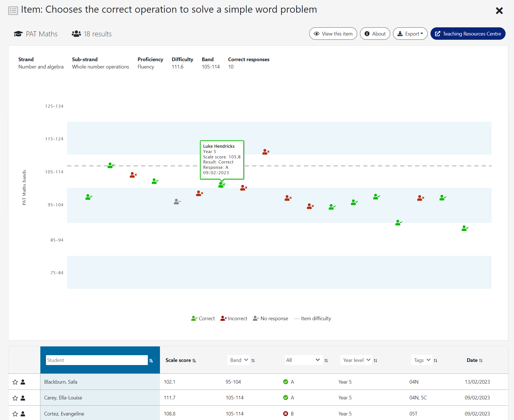The image size is (514, 420).
Task: Star the Blackburn, Safa row
Action: pos(15,382)
